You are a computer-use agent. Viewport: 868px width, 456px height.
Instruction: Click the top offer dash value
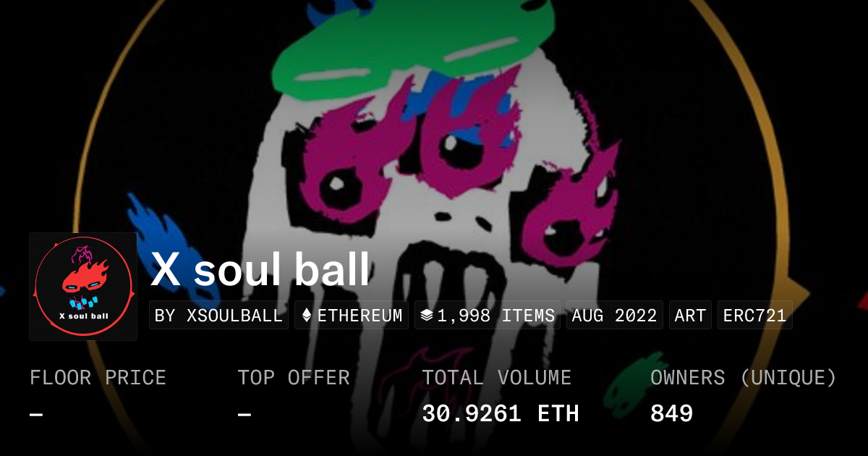244,414
